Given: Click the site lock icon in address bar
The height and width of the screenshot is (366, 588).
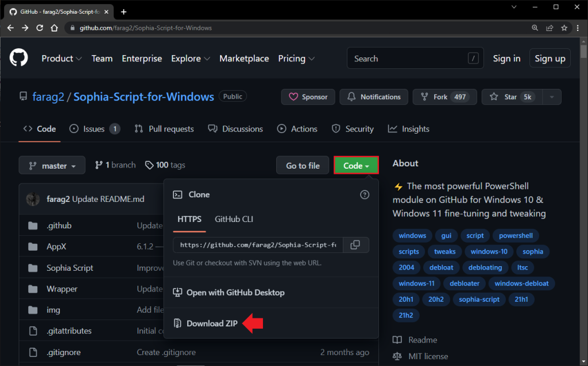Looking at the screenshot, I should [x=73, y=28].
